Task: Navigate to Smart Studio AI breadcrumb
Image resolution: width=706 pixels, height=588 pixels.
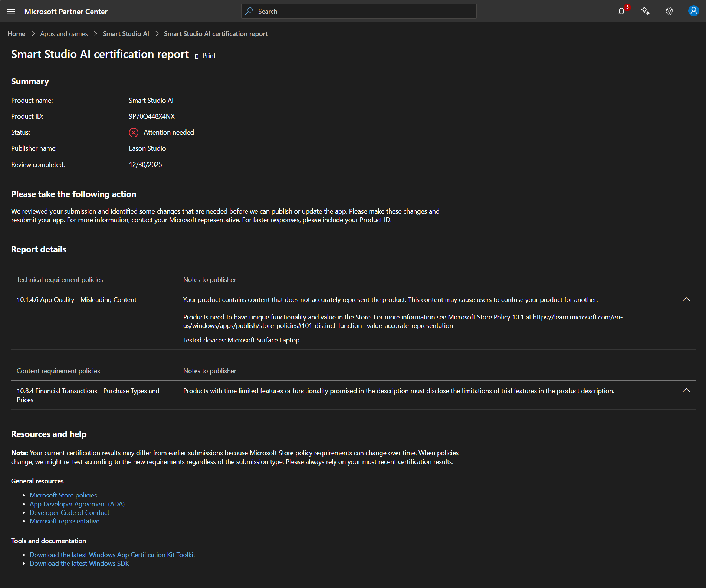Action: coord(126,34)
